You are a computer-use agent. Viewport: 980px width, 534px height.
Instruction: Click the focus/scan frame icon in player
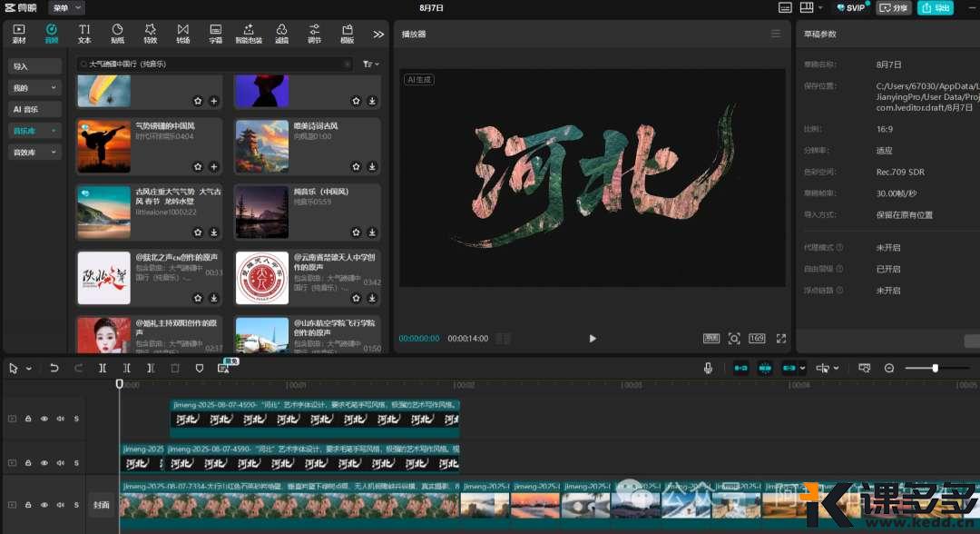[734, 338]
